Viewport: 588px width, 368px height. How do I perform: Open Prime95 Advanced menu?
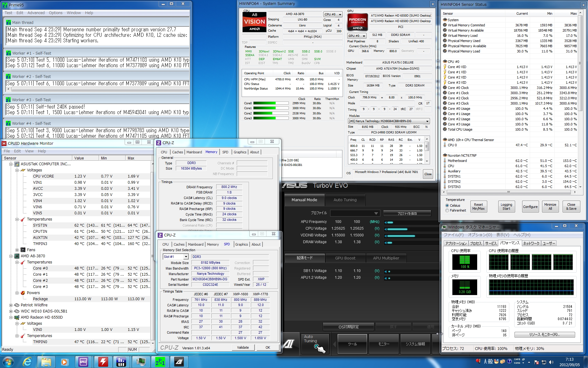36,13
